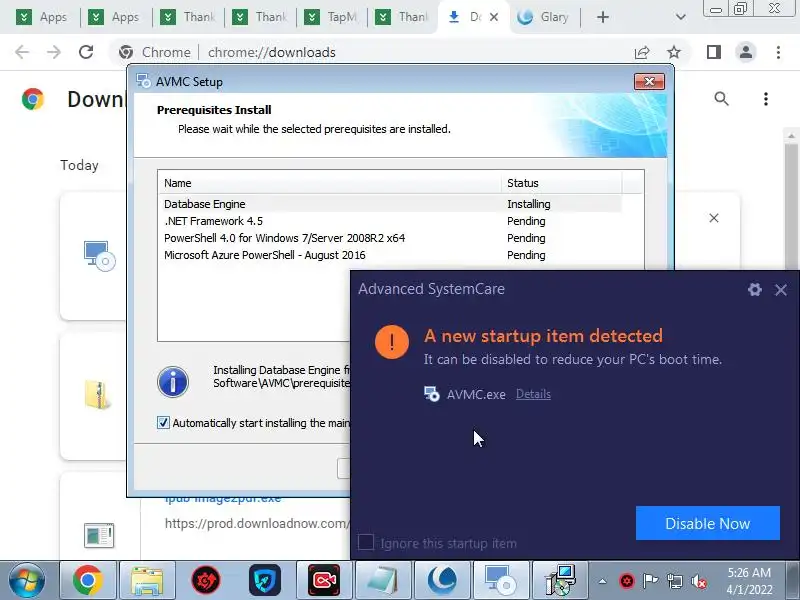The image size is (800, 600).
Task: Switch to the Glary browser tab
Action: click(544, 17)
